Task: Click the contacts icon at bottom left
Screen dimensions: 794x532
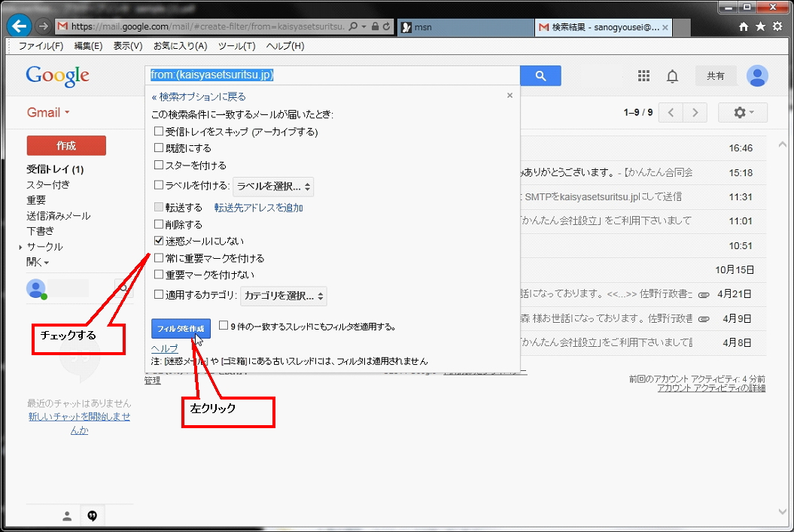Action: point(66,515)
